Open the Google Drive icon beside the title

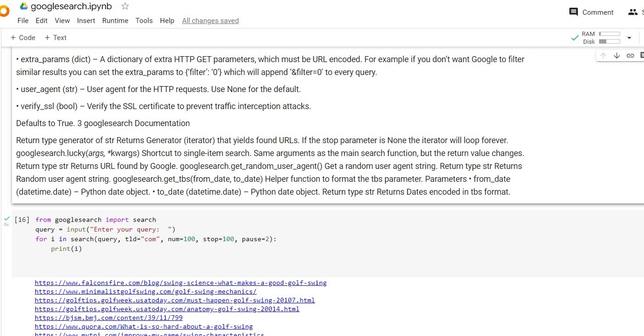coord(24,6)
